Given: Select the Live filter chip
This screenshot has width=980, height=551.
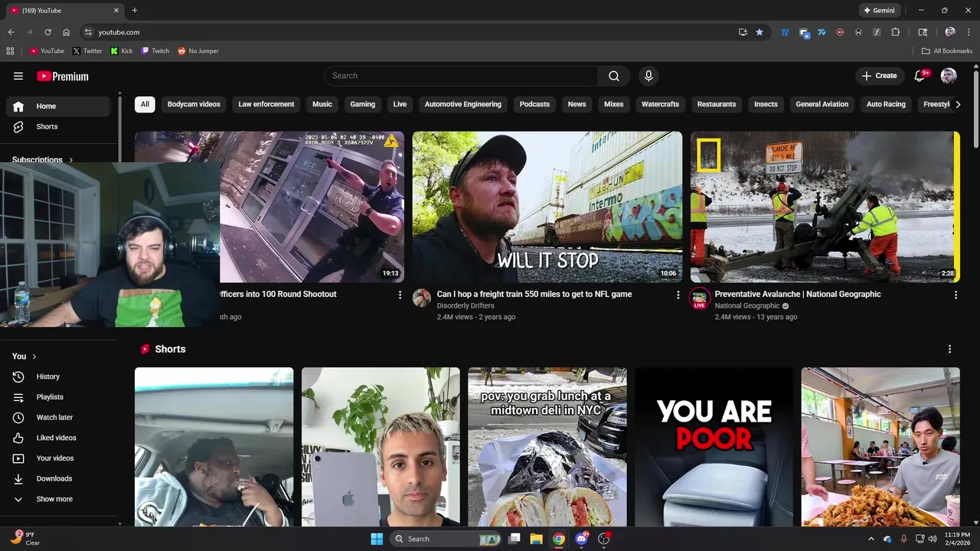Looking at the screenshot, I should 400,104.
